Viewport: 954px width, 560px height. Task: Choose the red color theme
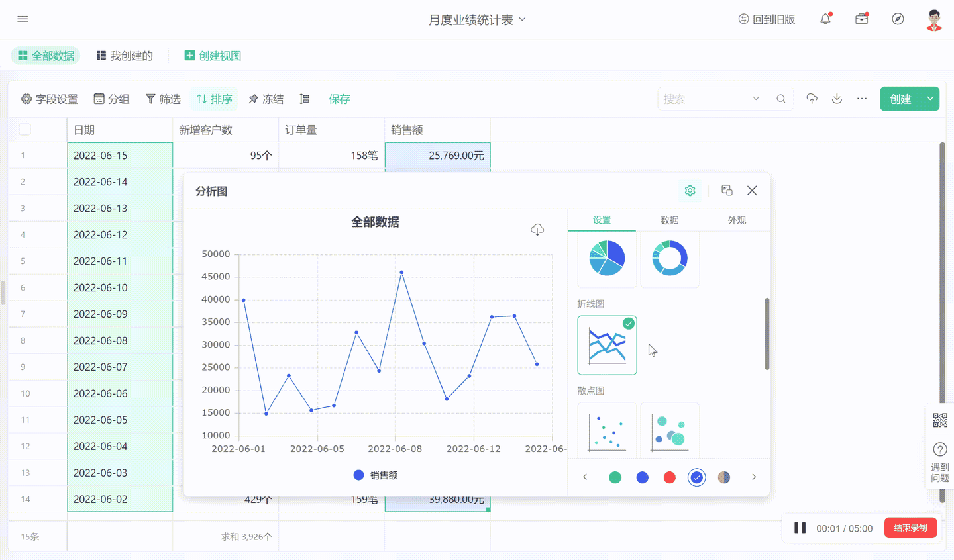(x=670, y=477)
